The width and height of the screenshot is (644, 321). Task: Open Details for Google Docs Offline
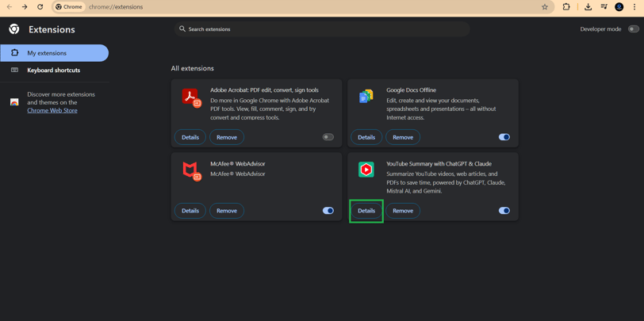click(366, 137)
